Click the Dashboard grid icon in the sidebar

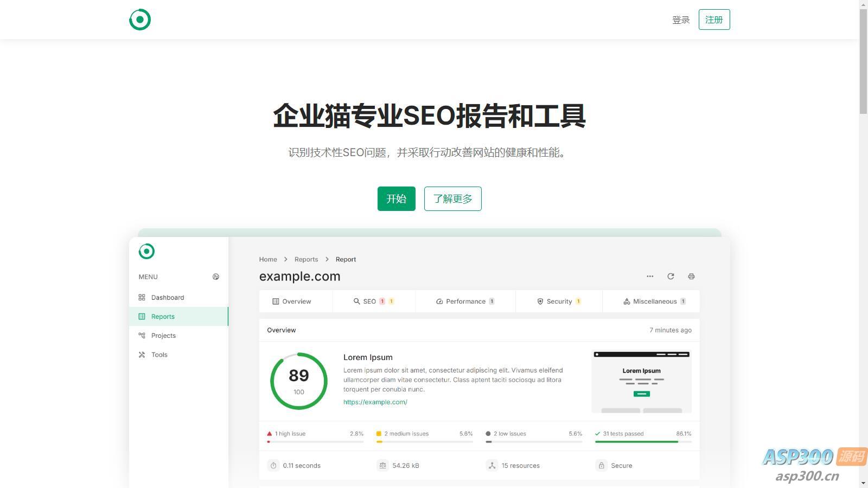(142, 298)
